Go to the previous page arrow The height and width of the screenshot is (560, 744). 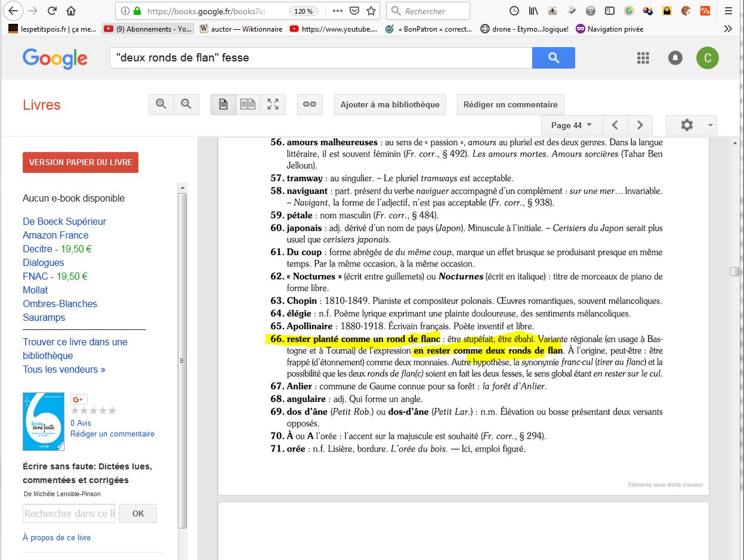click(x=615, y=125)
